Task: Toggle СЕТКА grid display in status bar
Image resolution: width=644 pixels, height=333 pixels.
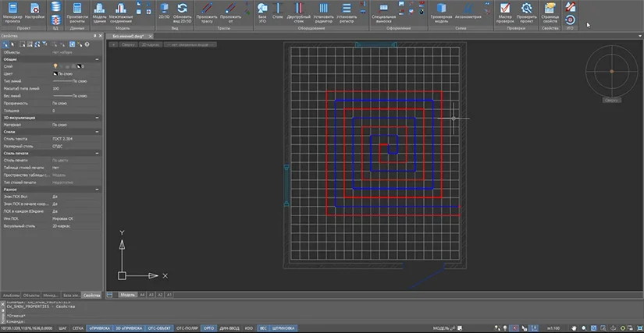Action: tap(76, 328)
